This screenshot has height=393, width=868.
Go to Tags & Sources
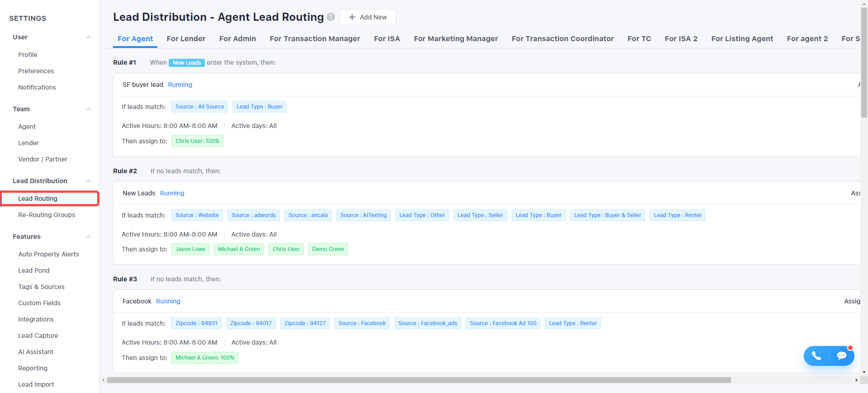point(41,287)
